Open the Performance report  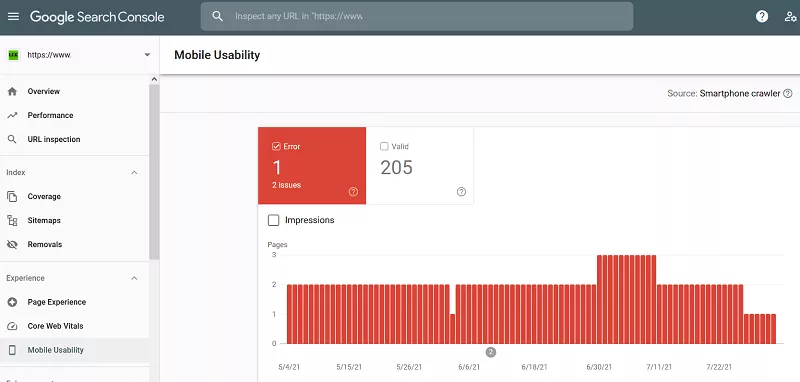pos(74,116)
